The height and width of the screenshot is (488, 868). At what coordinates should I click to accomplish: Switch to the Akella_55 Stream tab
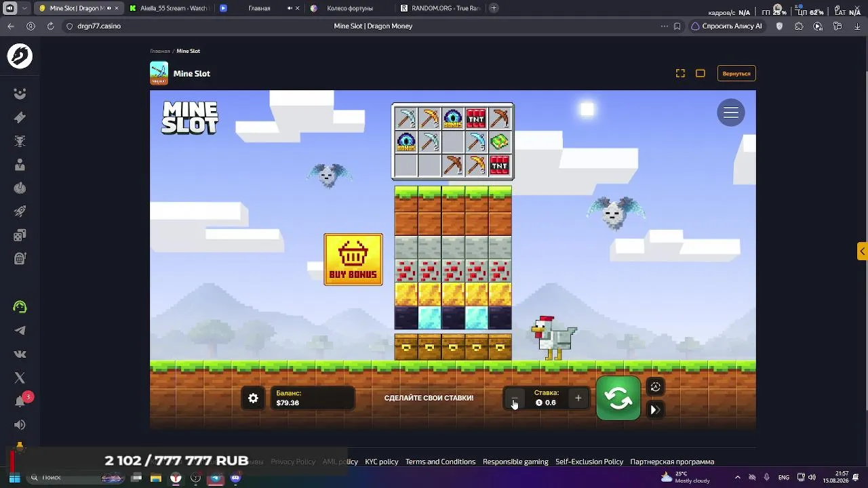[168, 8]
